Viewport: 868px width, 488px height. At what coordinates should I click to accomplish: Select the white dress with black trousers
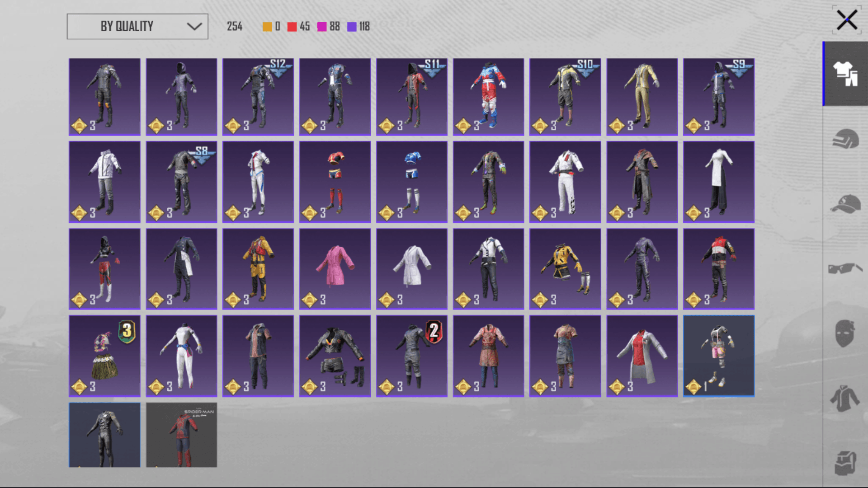click(x=719, y=182)
